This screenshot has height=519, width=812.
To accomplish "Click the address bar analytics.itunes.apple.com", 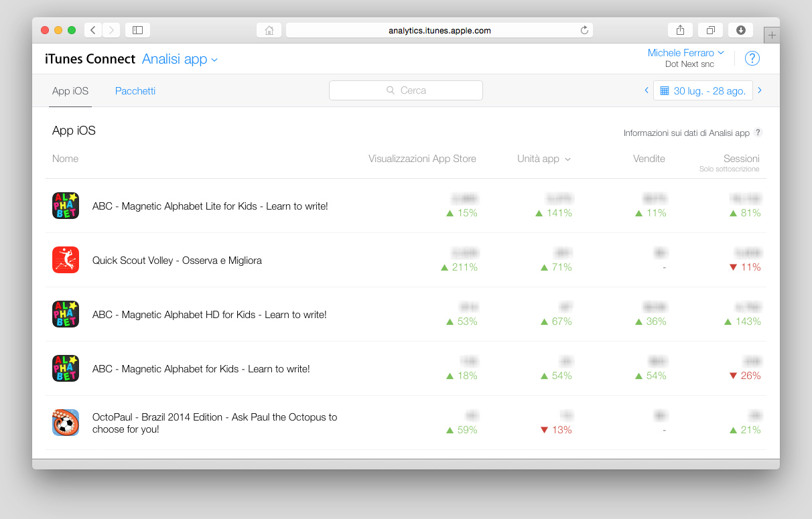I will 439,30.
